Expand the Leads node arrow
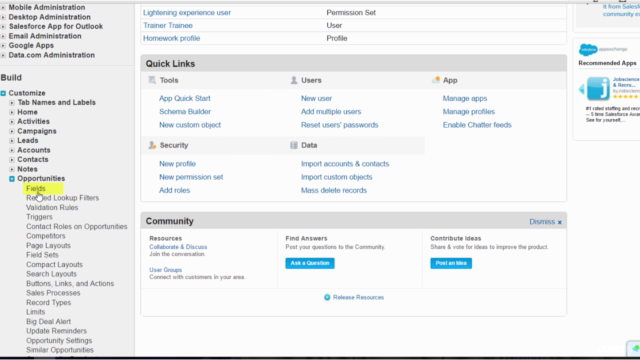The width and height of the screenshot is (640, 360). [x=12, y=141]
